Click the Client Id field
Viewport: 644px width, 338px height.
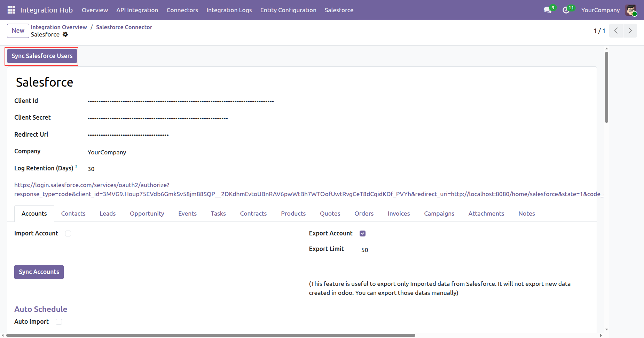point(181,101)
